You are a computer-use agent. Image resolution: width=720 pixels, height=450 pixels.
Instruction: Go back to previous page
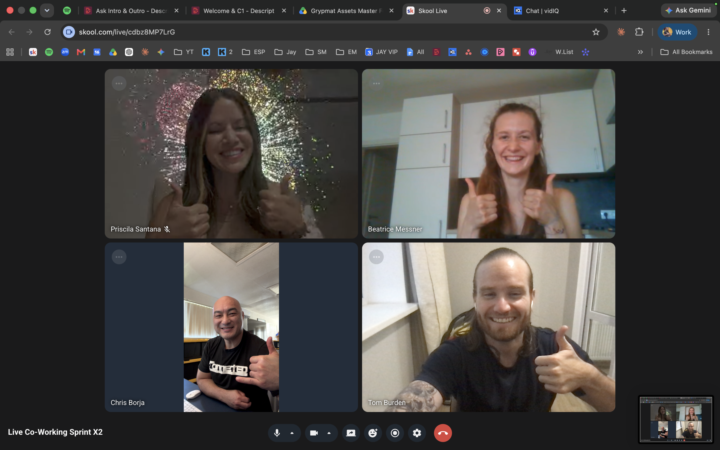pyautogui.click(x=11, y=32)
